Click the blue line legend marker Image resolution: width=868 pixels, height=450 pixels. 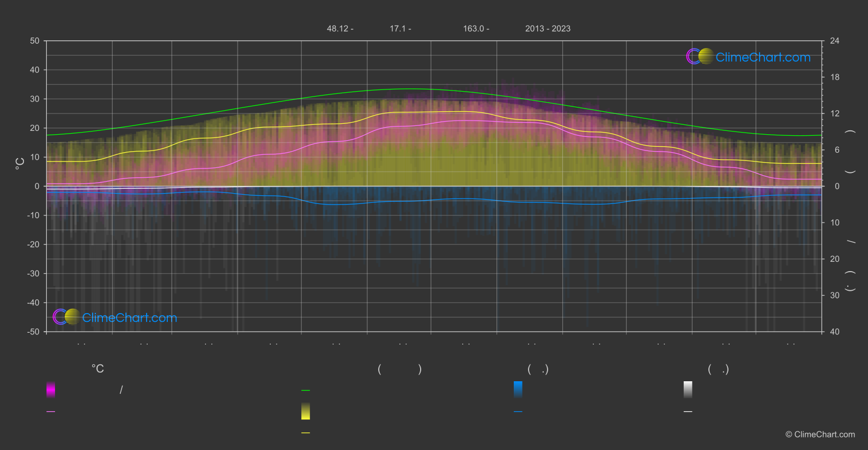tap(518, 412)
